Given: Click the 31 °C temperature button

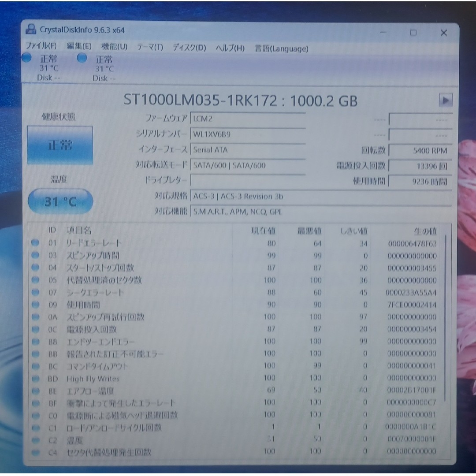Looking at the screenshot, I should click(x=60, y=201).
